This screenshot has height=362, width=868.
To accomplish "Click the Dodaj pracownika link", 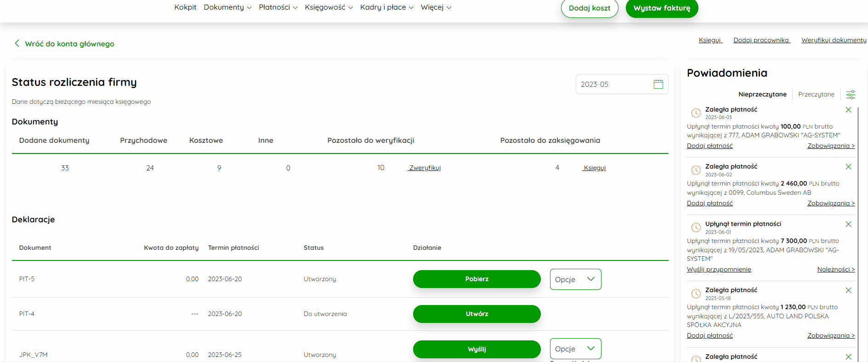I will click(x=761, y=40).
